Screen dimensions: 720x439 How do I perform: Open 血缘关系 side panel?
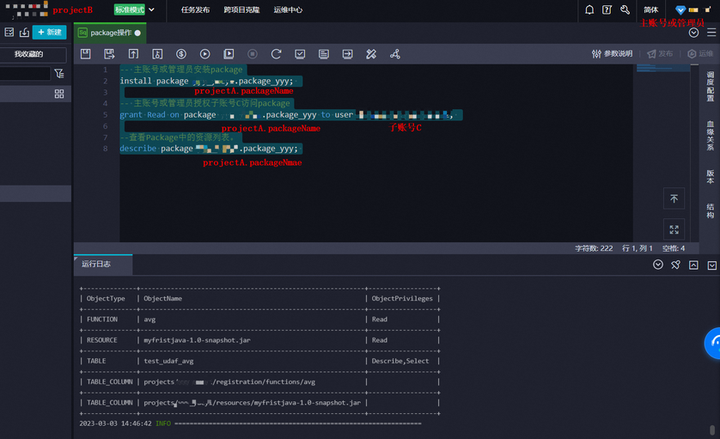tap(710, 135)
